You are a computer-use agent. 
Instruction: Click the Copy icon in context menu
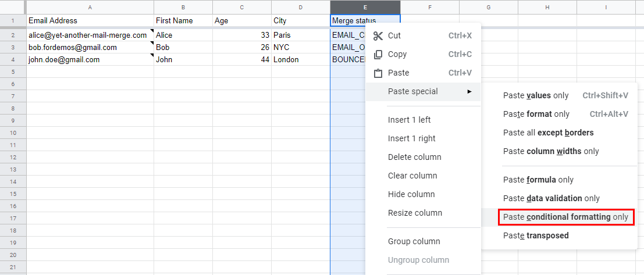click(x=378, y=54)
